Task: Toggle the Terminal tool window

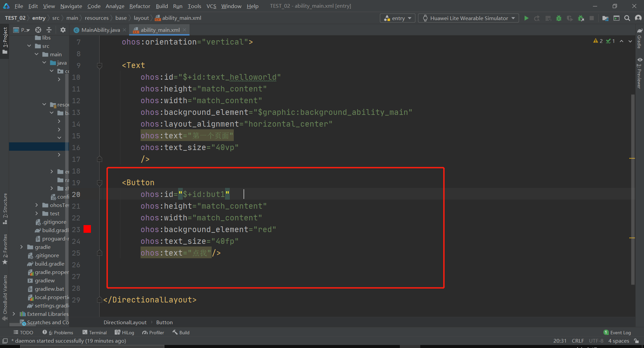Action: (x=95, y=333)
